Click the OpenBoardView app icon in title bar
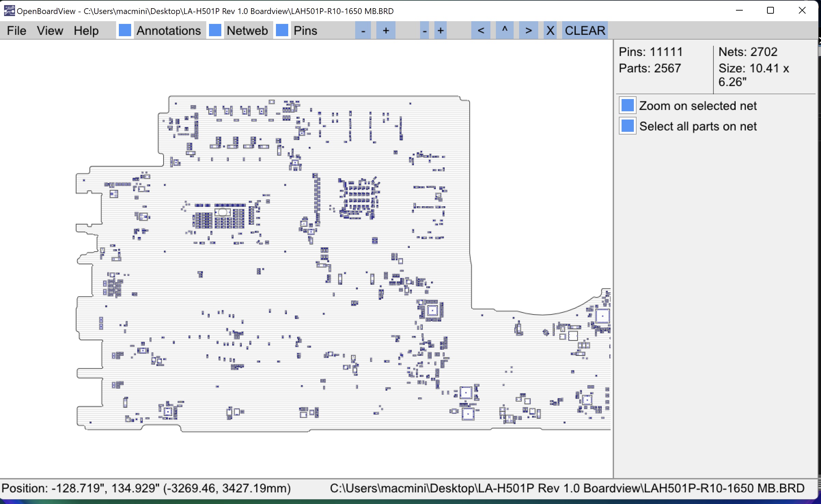The width and height of the screenshot is (821, 504). click(9, 11)
